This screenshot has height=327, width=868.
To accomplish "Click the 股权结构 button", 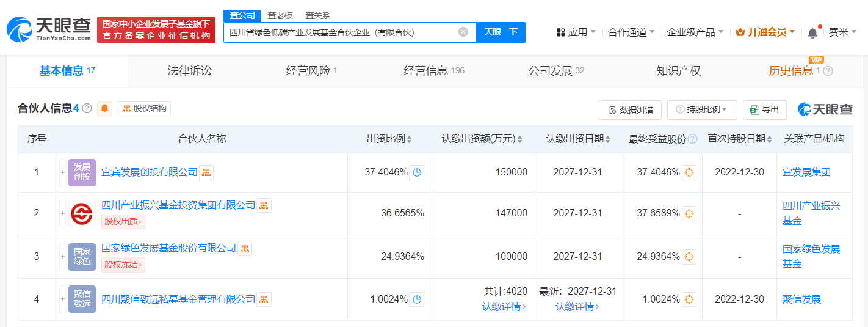I will point(144,109).
